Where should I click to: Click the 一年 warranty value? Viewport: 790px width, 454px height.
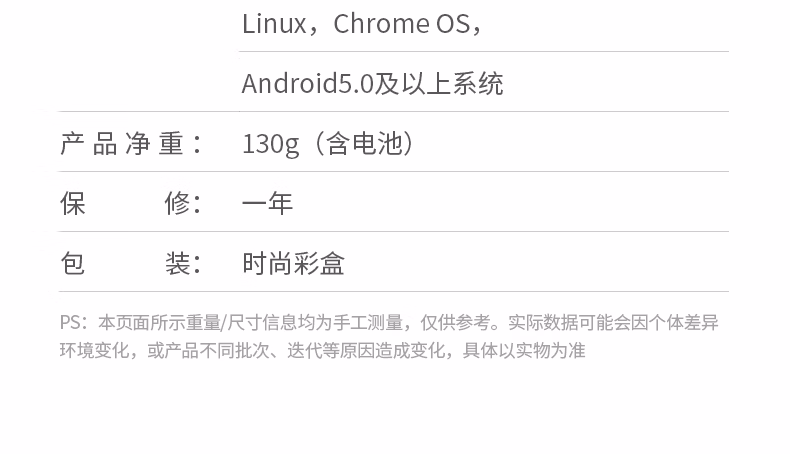click(x=267, y=204)
